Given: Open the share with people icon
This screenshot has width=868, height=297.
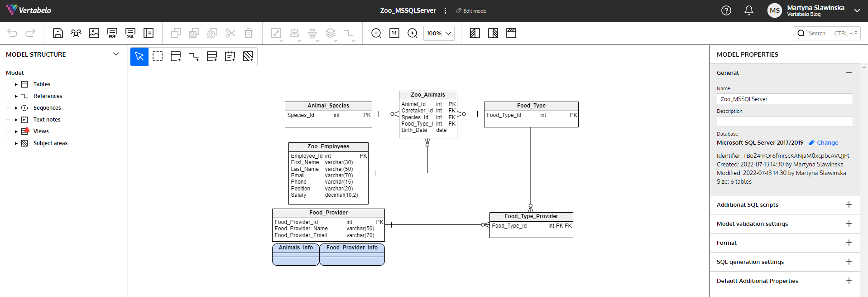Looking at the screenshot, I should [76, 33].
